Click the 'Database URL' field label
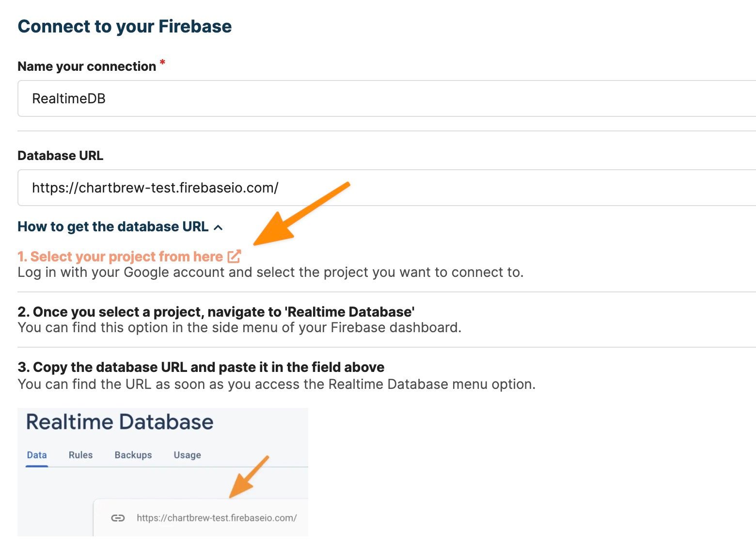The image size is (756, 546). 60,156
